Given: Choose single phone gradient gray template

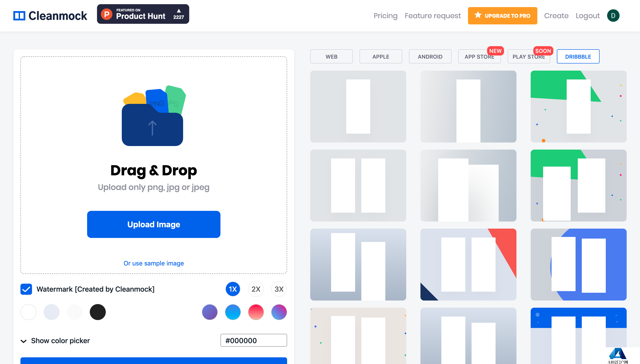Looking at the screenshot, I should coord(468,107).
